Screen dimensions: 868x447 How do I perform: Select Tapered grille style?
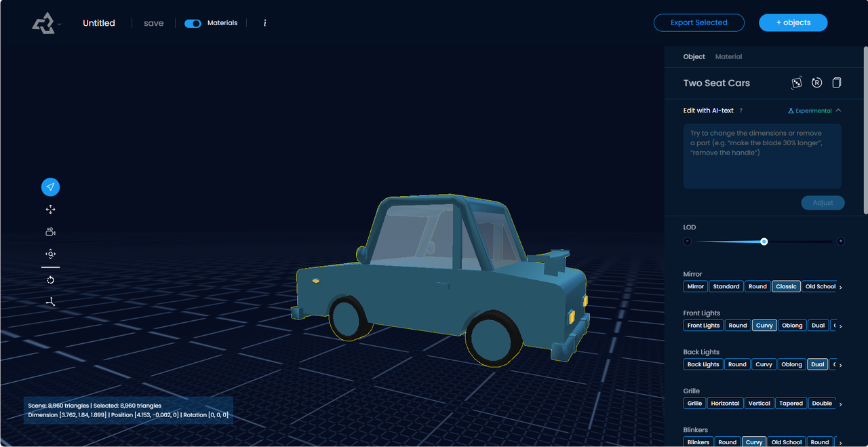tap(791, 404)
